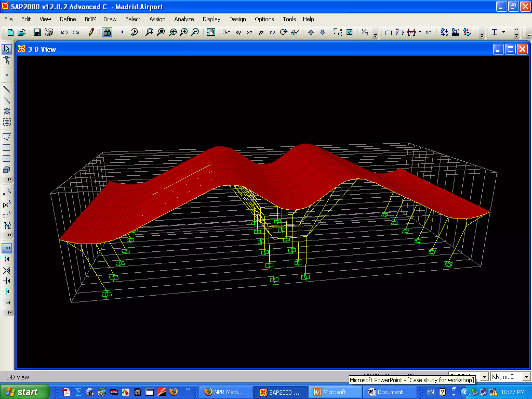Click the Select All button in sidebar
This screenshot has width=532, height=399.
coord(6,193)
